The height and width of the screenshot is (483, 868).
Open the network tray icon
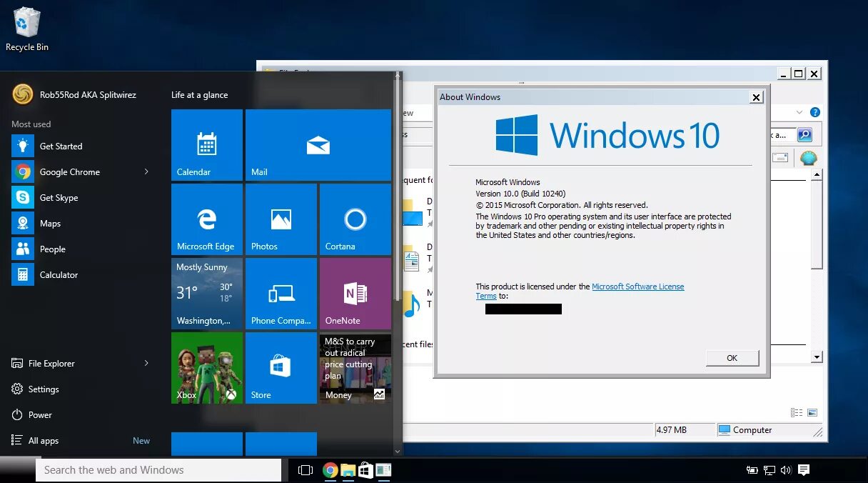coord(769,470)
